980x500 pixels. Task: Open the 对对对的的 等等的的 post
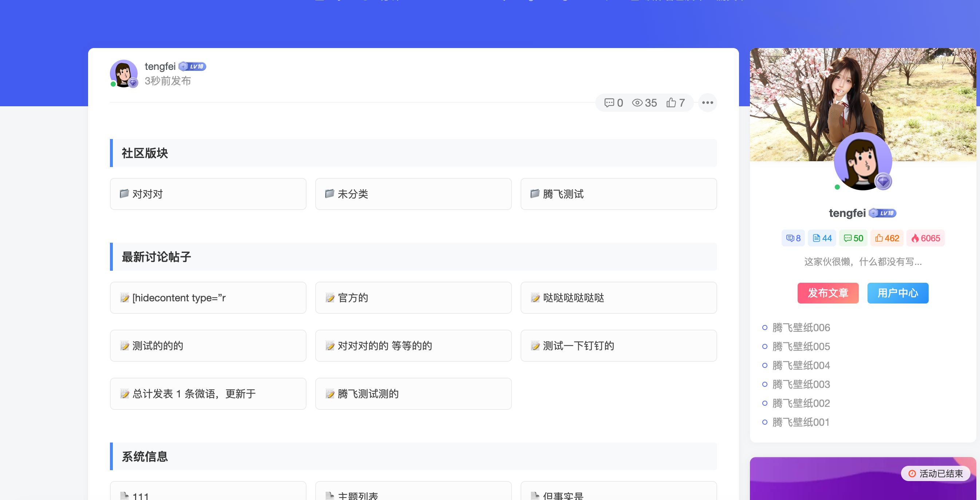(413, 346)
